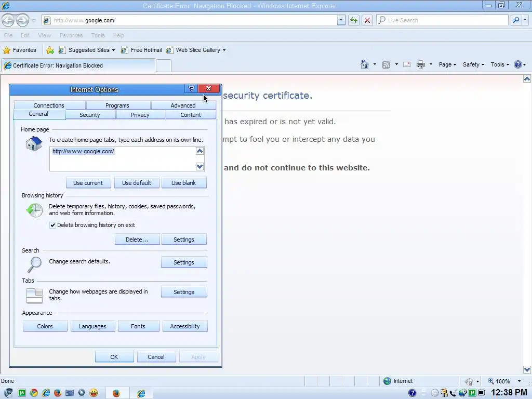This screenshot has height=399, width=532.
Task: Click the Use blank button
Action: point(184,182)
